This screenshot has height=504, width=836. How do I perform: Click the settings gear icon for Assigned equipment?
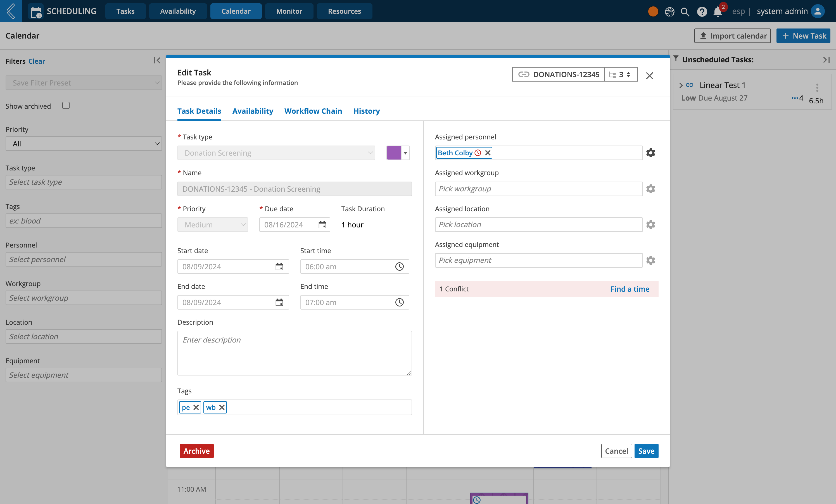[x=650, y=260]
